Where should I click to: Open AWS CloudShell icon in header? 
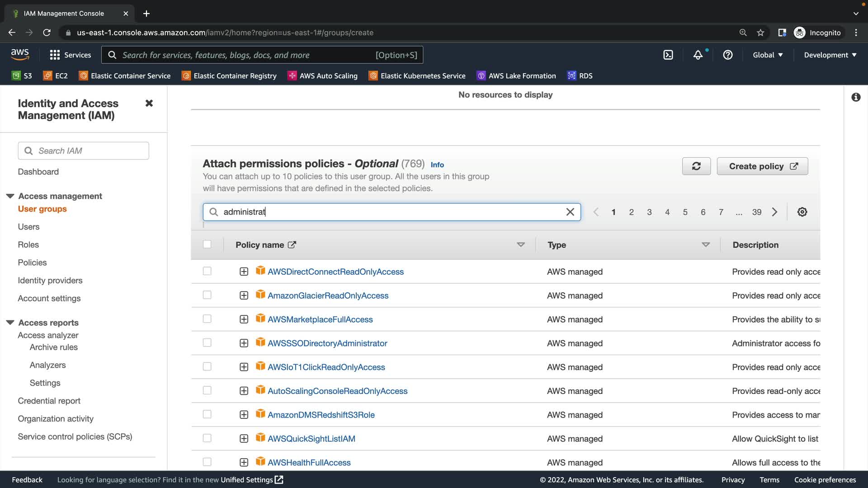click(668, 55)
